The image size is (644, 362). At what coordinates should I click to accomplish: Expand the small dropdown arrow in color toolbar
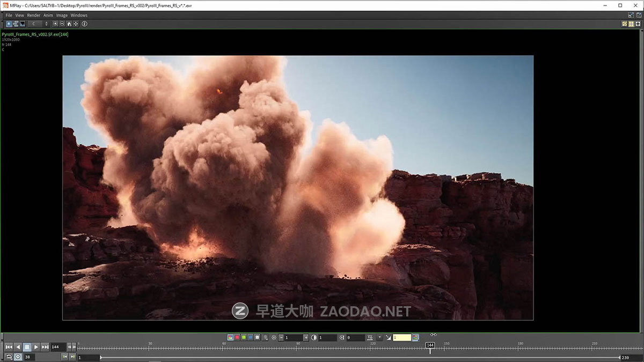tap(380, 337)
